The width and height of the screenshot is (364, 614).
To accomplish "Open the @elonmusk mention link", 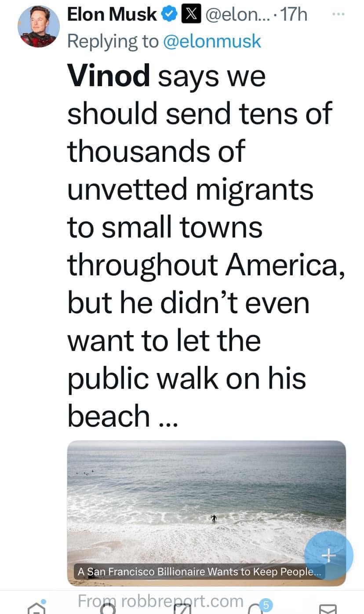I will pos(212,41).
